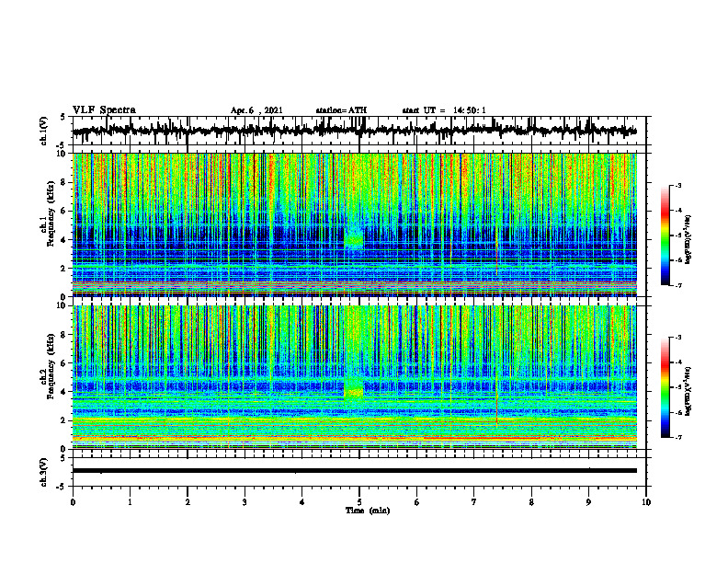Click the "-3" label on ch.1 colorbar
This screenshot has height=563, width=728.
click(678, 185)
